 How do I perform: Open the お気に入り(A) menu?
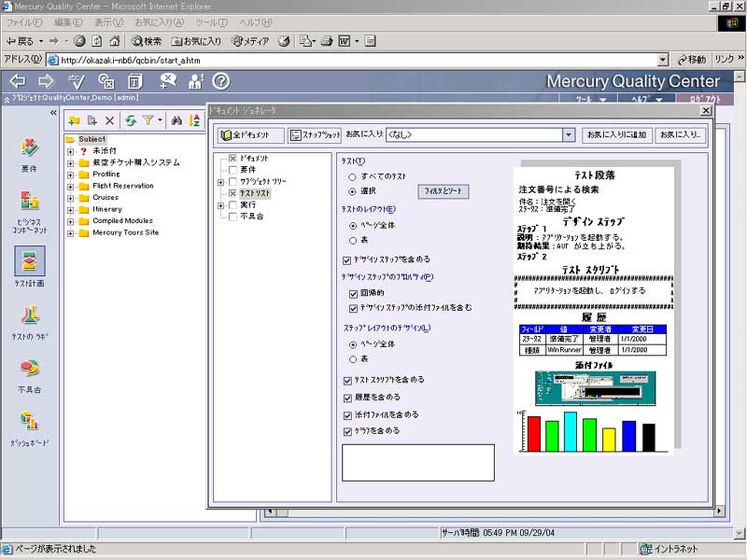point(159,22)
